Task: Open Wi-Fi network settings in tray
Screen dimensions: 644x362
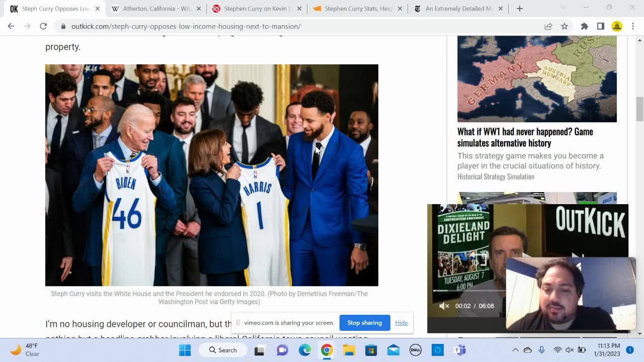Action: 557,350
